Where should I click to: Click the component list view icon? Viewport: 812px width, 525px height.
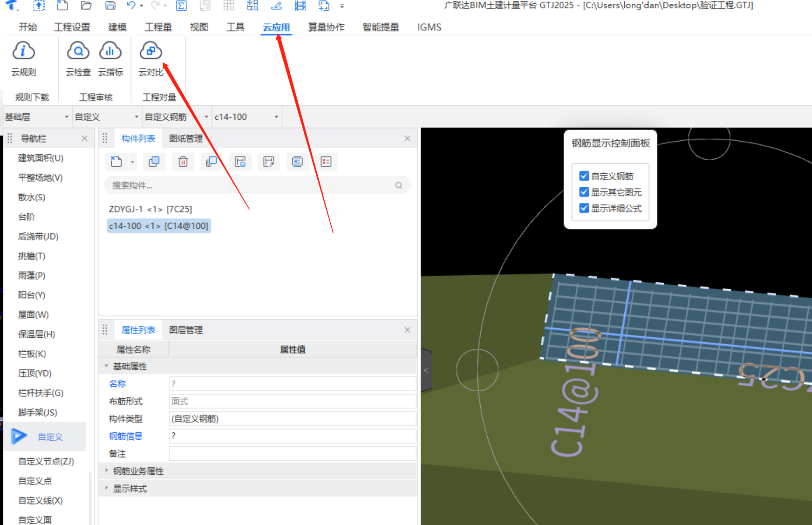tap(297, 162)
